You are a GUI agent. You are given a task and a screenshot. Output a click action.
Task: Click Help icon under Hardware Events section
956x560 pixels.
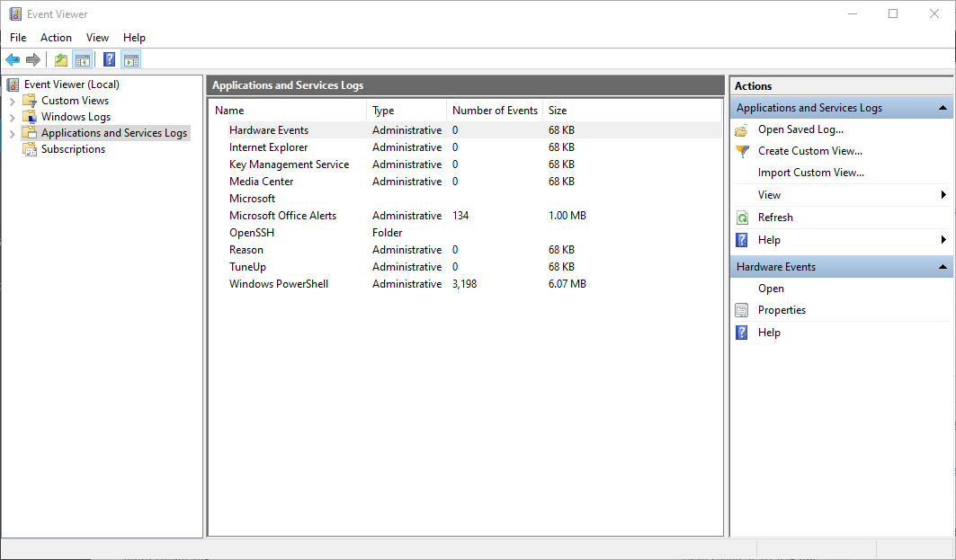click(x=742, y=333)
